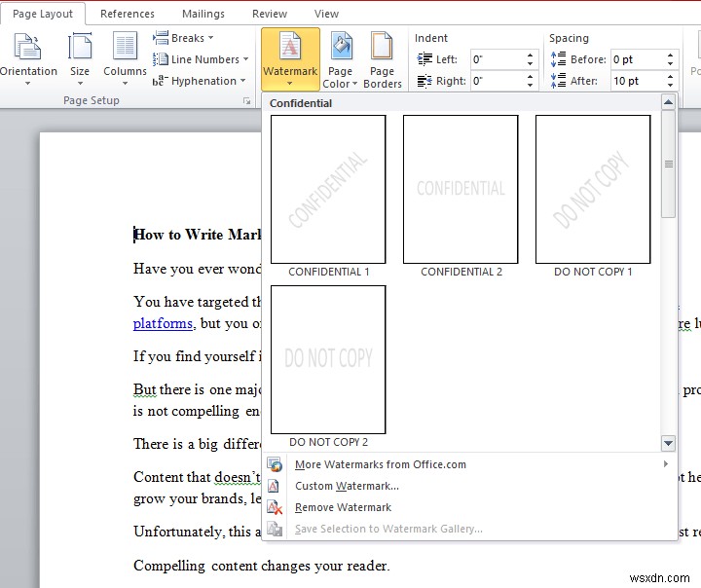Switch to the Review tab

(x=270, y=14)
